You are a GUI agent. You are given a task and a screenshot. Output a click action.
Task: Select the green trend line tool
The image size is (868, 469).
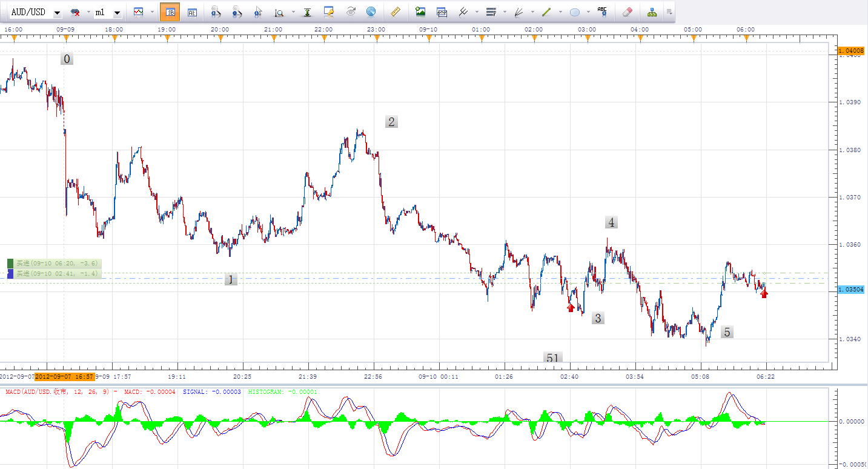point(546,12)
